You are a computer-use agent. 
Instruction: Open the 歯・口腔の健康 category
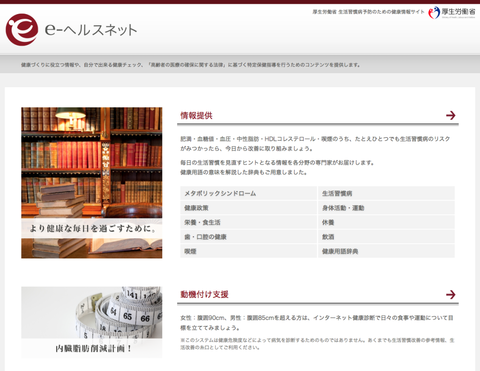pos(248,237)
